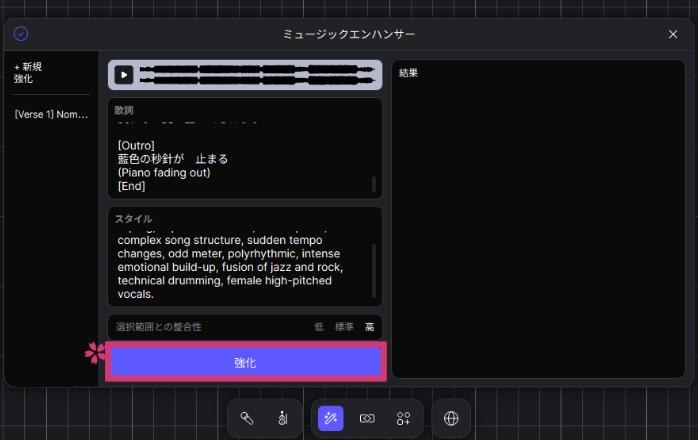Click the instrument icon in bottom toolbar
Image resolution: width=698 pixels, height=440 pixels.
281,418
